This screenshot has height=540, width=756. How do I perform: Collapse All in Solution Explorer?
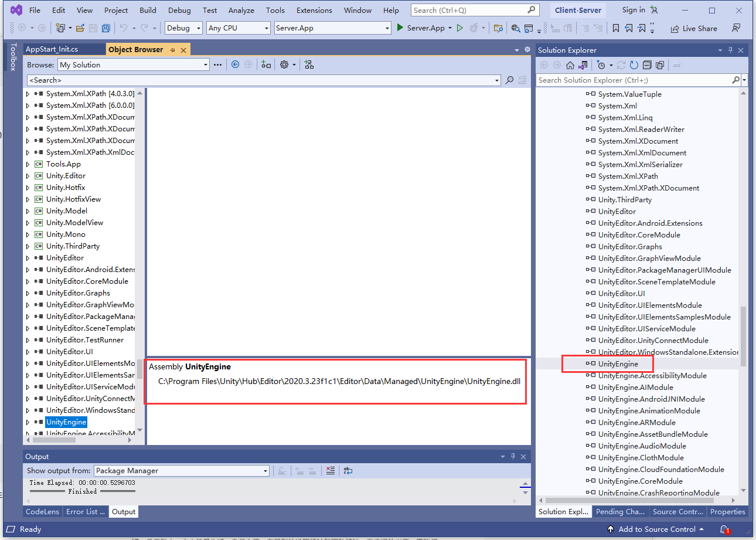647,65
